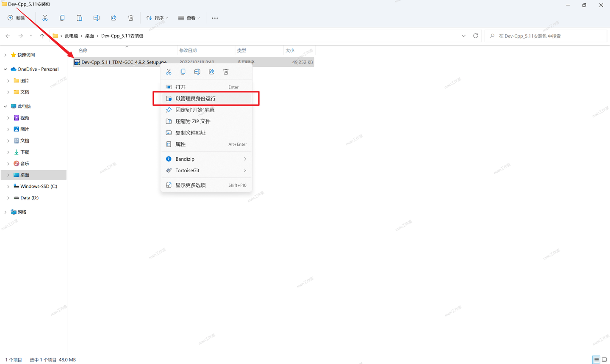The image size is (610, 364).
Task: Choose 复制文件地址 from context menu
Action: (206, 132)
